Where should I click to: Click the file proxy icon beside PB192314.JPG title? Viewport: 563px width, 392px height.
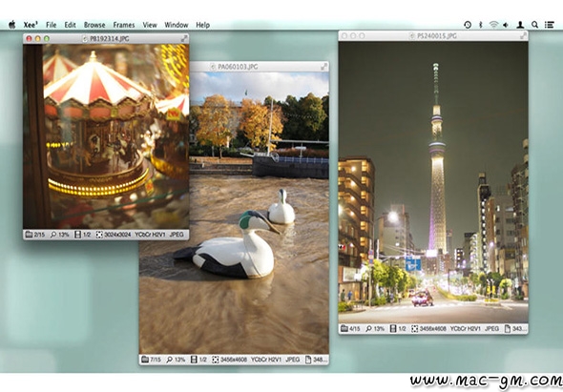coord(85,39)
